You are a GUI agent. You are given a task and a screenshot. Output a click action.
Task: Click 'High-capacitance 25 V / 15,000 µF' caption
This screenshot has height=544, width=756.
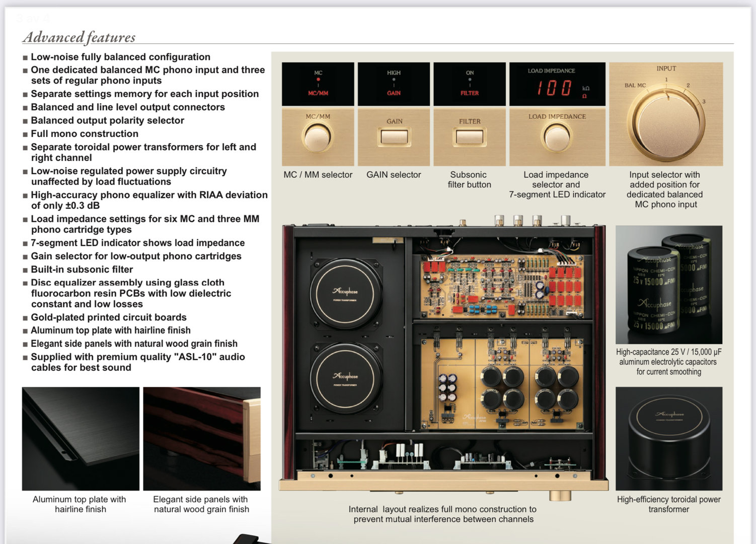click(x=669, y=362)
